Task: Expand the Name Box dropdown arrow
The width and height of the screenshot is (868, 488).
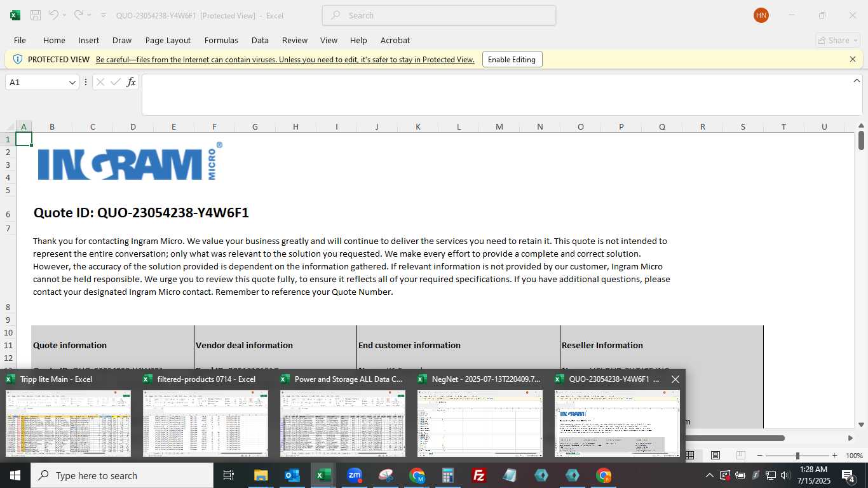Action: click(x=72, y=83)
